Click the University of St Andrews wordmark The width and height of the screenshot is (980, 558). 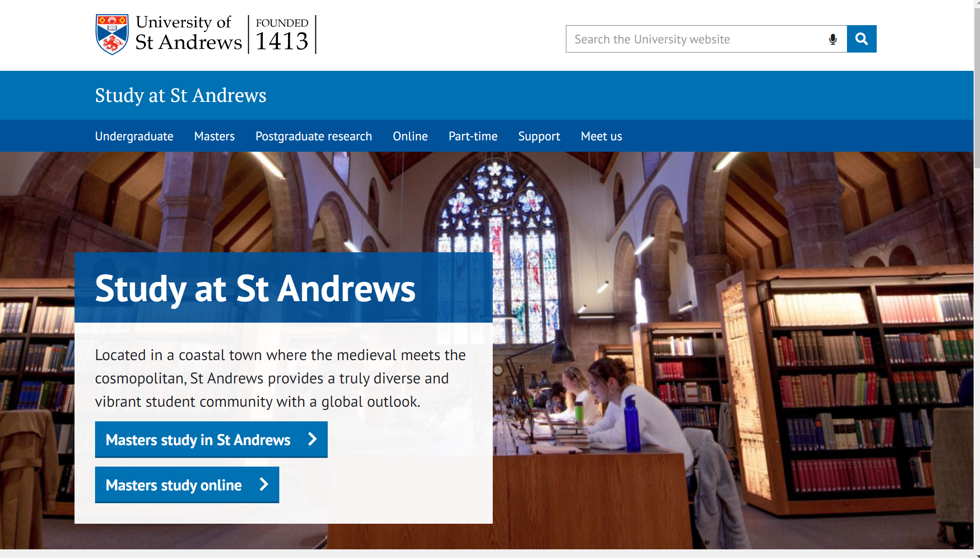click(188, 33)
